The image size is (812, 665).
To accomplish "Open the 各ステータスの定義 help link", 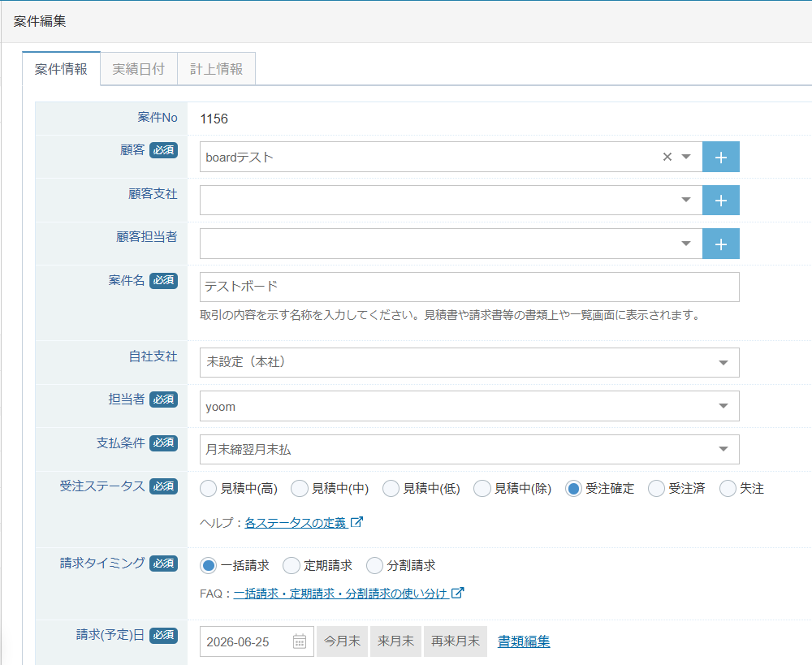I will [296, 523].
